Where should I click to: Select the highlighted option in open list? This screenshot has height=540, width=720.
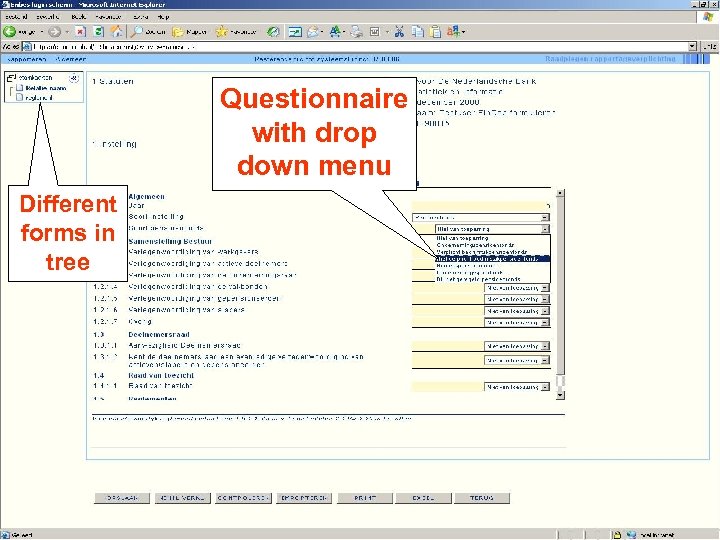[492, 259]
